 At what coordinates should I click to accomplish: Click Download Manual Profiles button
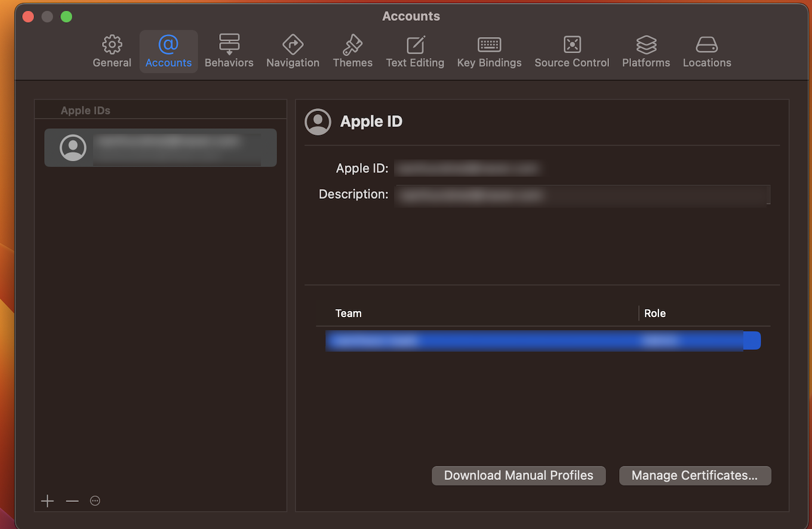[519, 476]
